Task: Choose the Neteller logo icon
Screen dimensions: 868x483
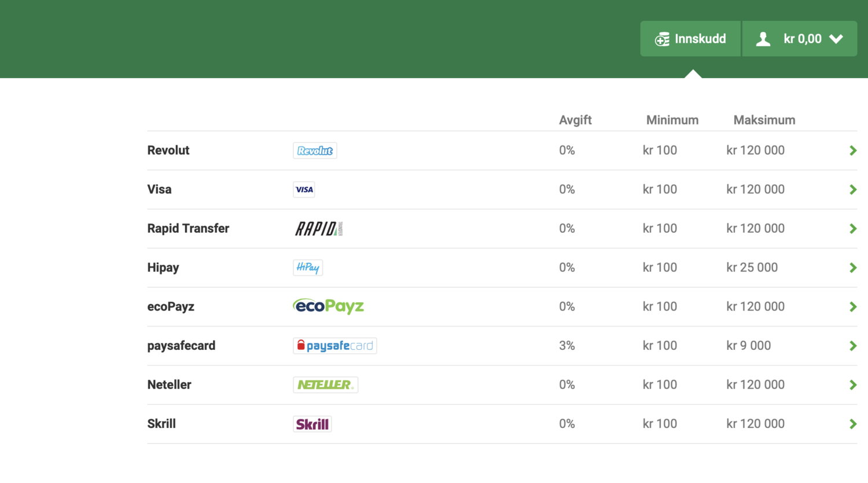Action: coord(326,385)
